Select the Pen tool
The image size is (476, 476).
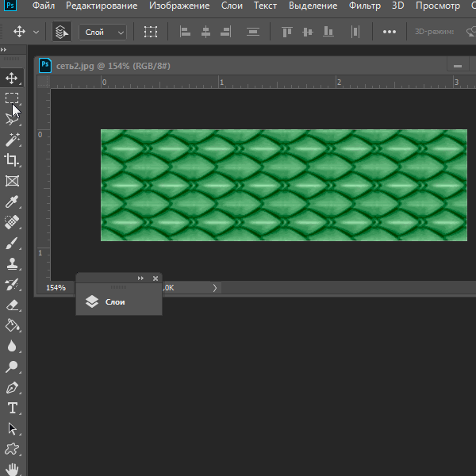[x=12, y=387]
